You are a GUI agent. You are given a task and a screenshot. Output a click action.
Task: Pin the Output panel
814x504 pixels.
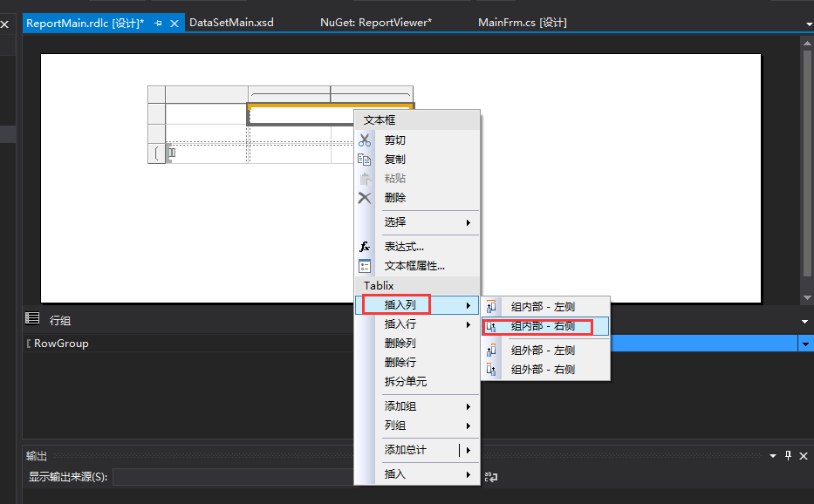(x=788, y=456)
